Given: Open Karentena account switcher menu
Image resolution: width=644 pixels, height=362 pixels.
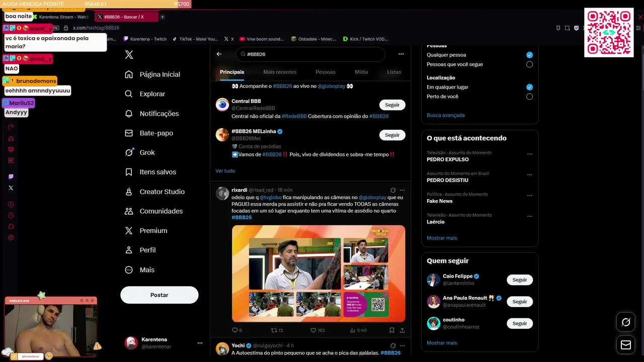Looking at the screenshot, I should pos(200,343).
